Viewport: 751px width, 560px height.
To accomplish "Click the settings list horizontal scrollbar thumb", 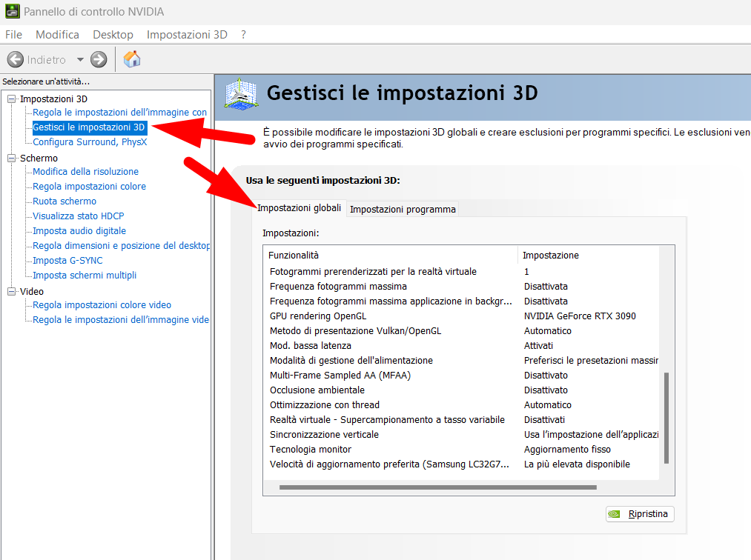I will click(437, 487).
